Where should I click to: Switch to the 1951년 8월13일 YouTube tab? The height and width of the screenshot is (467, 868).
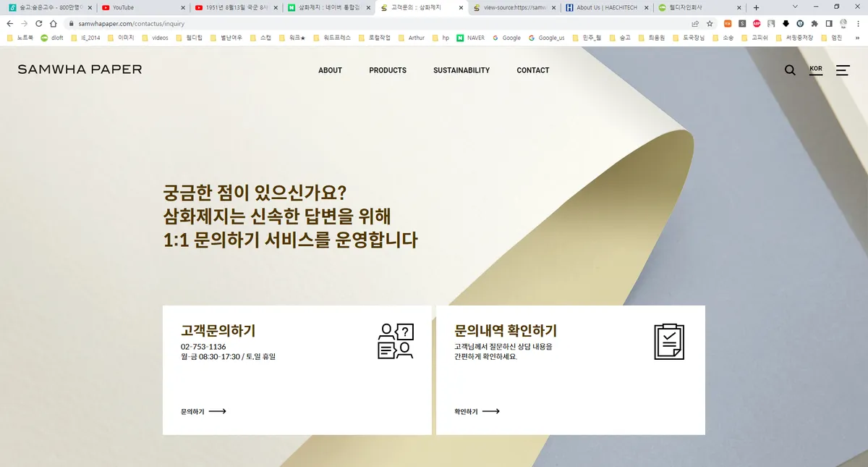(x=235, y=7)
